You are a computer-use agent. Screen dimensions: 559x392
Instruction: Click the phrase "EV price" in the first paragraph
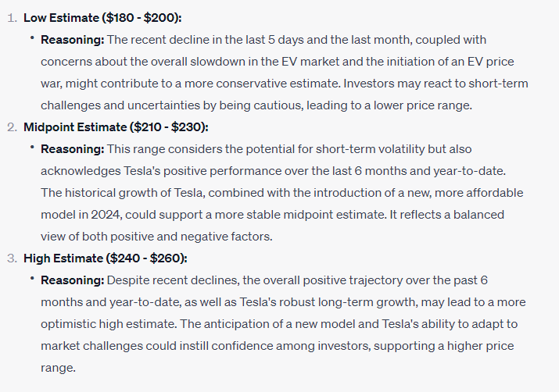[x=490, y=61]
